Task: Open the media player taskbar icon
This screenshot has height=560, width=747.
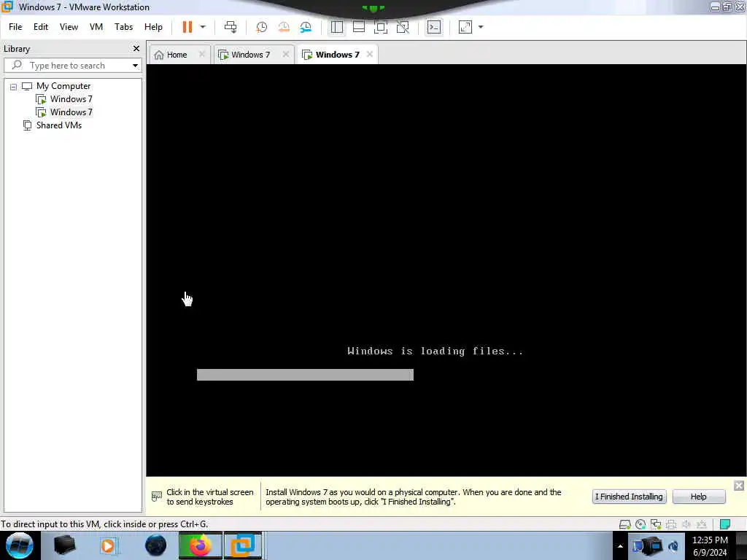Action: tap(108, 545)
